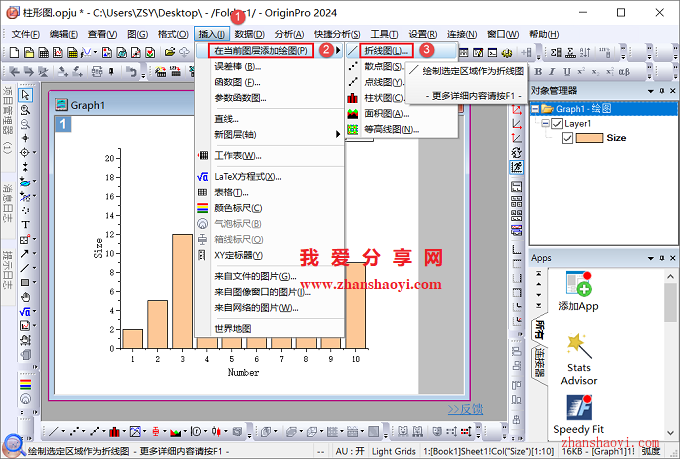Click the >>反馈 feedback link
Image resolution: width=680 pixels, height=459 pixels.
(465, 409)
